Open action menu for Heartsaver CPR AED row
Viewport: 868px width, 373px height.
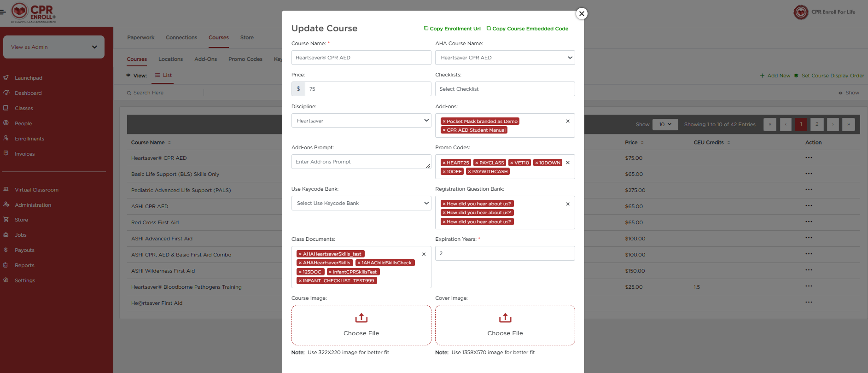pyautogui.click(x=809, y=158)
